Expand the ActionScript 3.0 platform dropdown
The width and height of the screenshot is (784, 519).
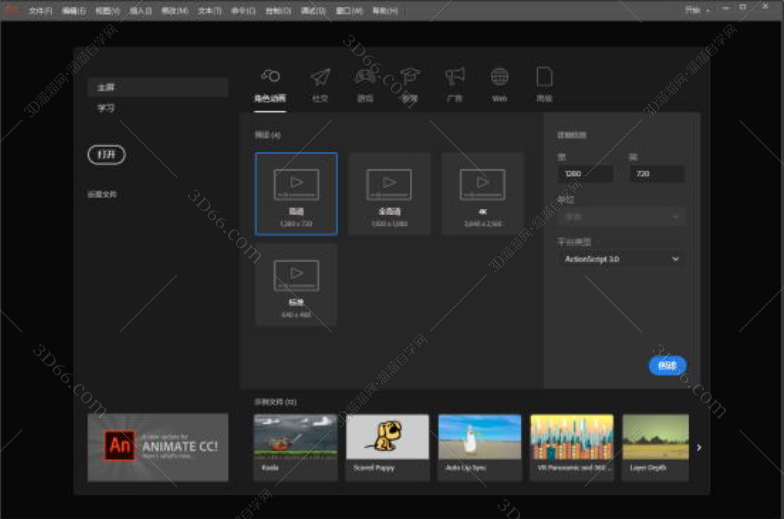pyautogui.click(x=621, y=259)
